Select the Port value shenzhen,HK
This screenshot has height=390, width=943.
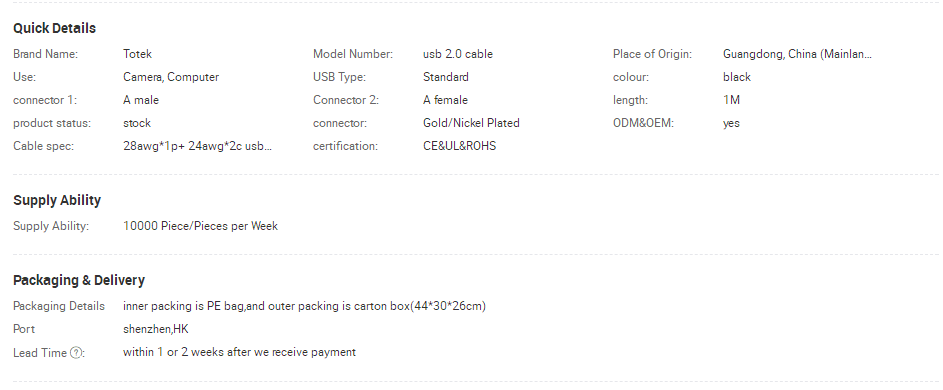point(156,329)
